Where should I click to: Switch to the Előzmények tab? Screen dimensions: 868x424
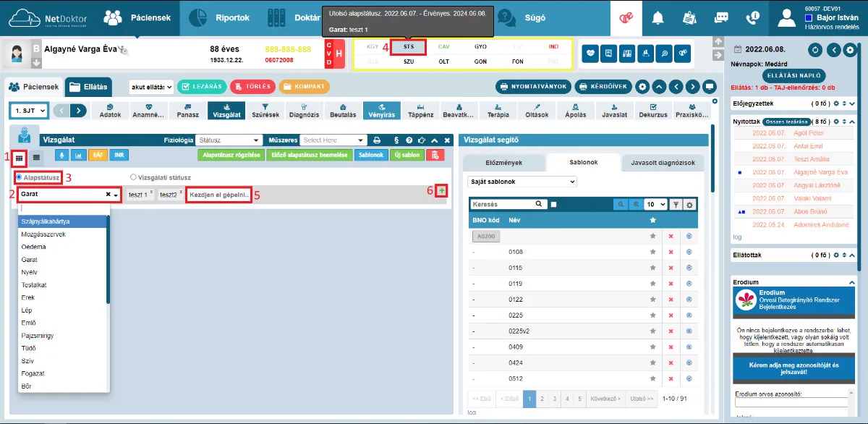pyautogui.click(x=503, y=163)
